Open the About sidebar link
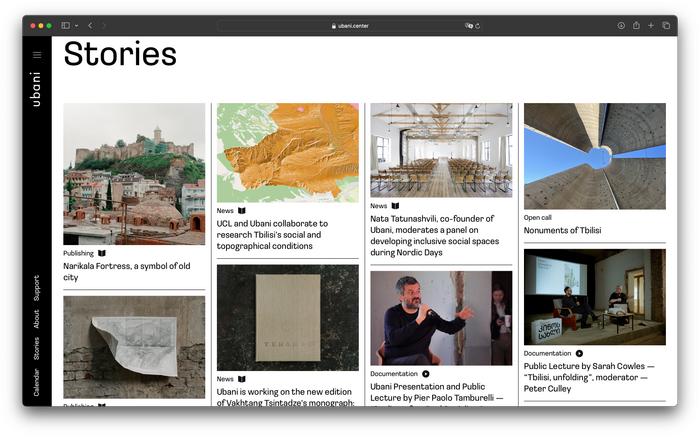Viewport: 700px width, 436px height. 37,319
